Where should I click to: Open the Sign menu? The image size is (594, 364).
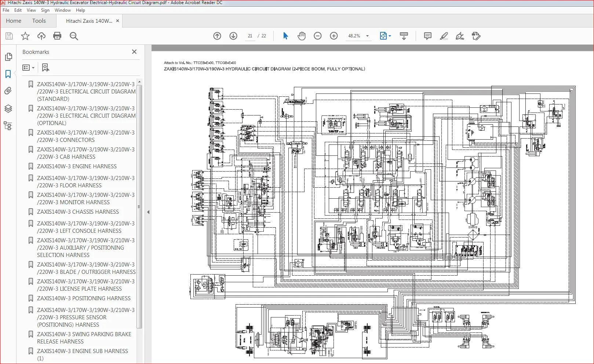[45, 10]
